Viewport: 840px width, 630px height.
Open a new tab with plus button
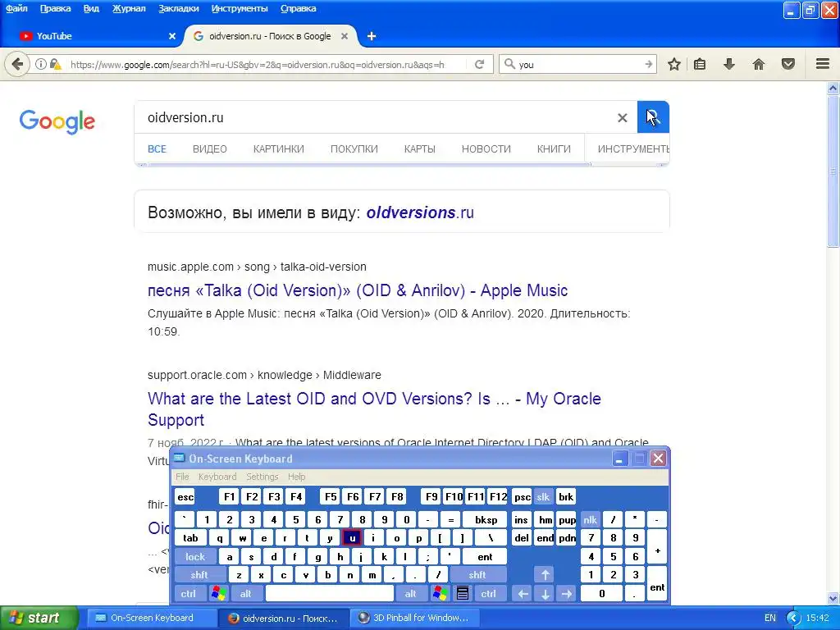pos(372,36)
